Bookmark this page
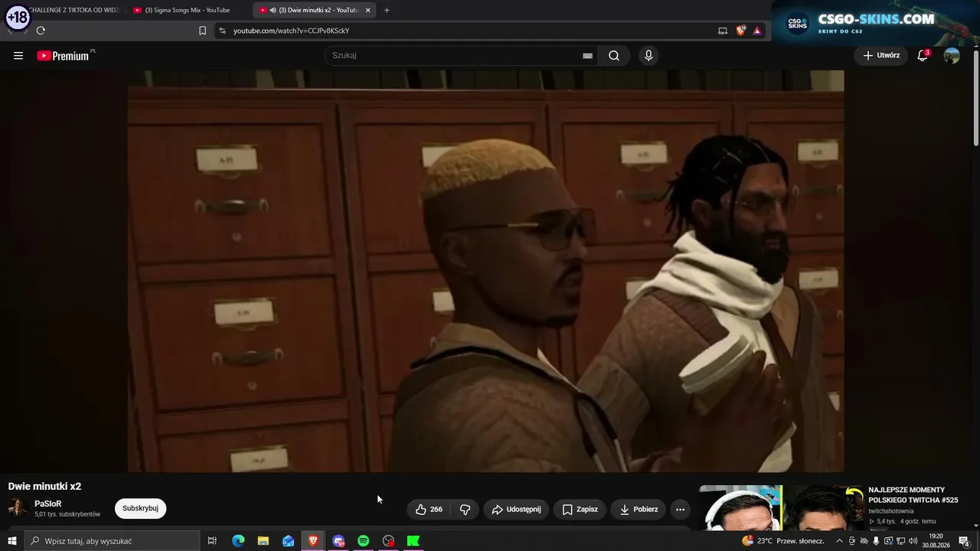This screenshot has width=980, height=551. point(202,31)
